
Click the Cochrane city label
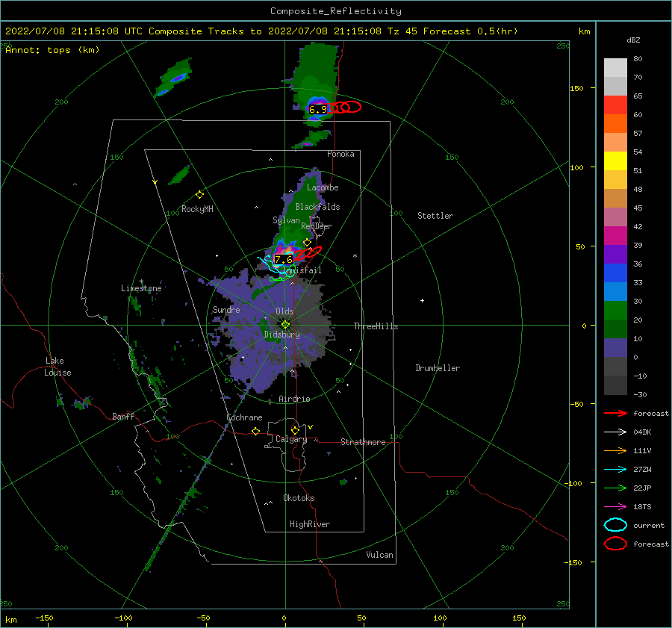[244, 417]
